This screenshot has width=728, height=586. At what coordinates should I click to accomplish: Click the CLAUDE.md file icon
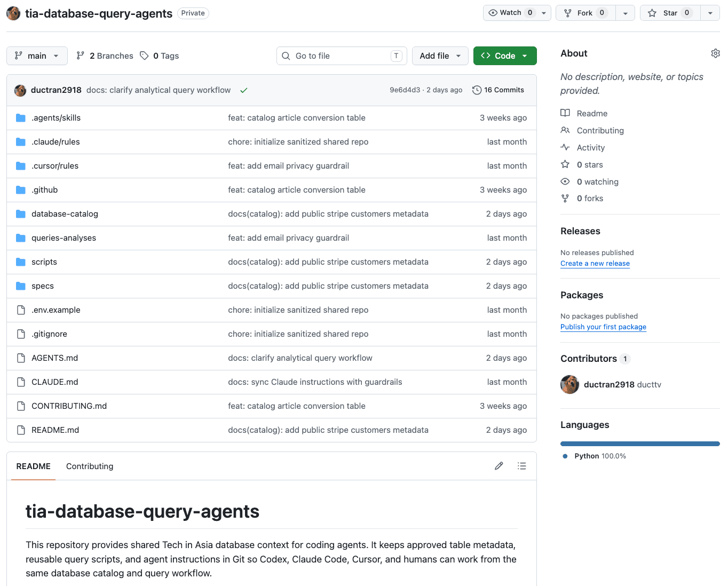point(21,382)
